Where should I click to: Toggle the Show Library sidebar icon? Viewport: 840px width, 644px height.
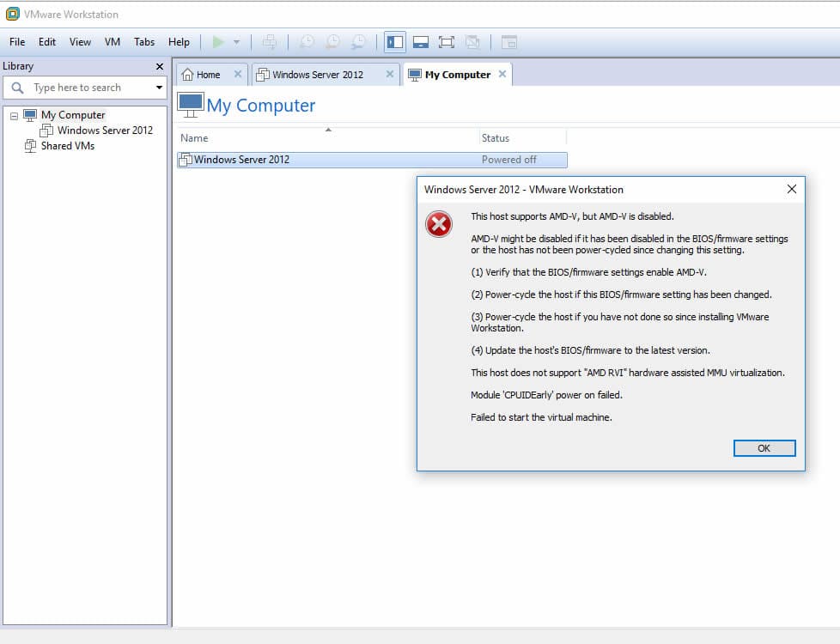[x=395, y=42]
